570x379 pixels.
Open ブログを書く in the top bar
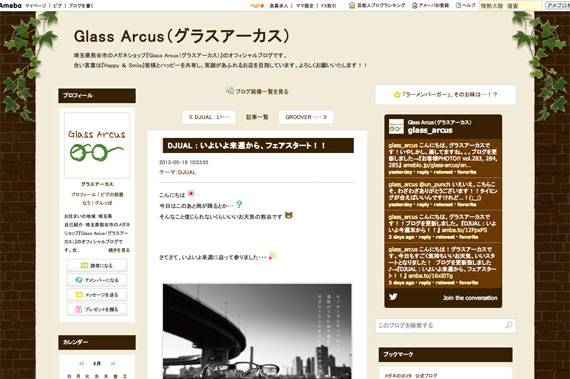81,6
